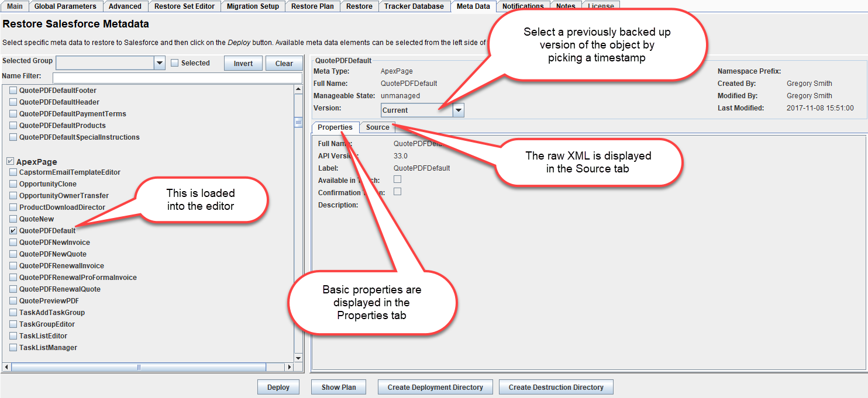This screenshot has height=398, width=868.
Task: Check ProductDownloadDirector checkbox
Action: point(13,207)
